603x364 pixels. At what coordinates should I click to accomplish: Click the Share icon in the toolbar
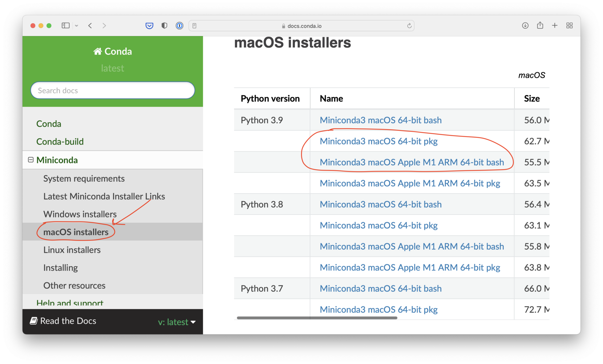(540, 26)
